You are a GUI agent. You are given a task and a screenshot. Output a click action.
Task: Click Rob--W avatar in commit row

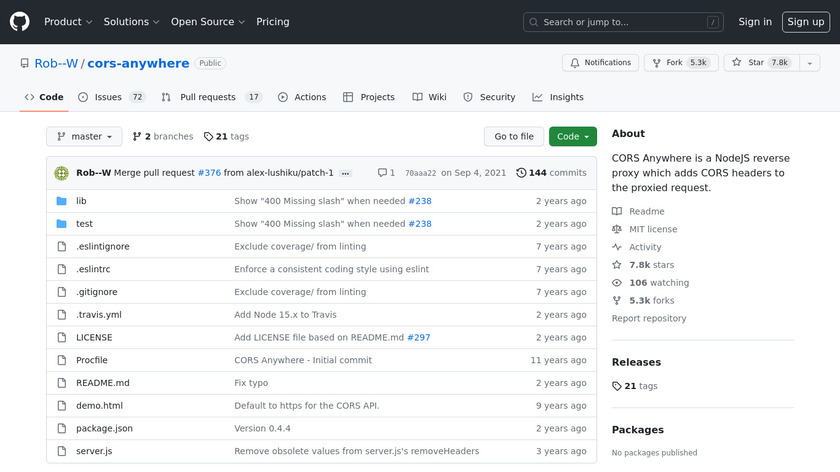[62, 173]
